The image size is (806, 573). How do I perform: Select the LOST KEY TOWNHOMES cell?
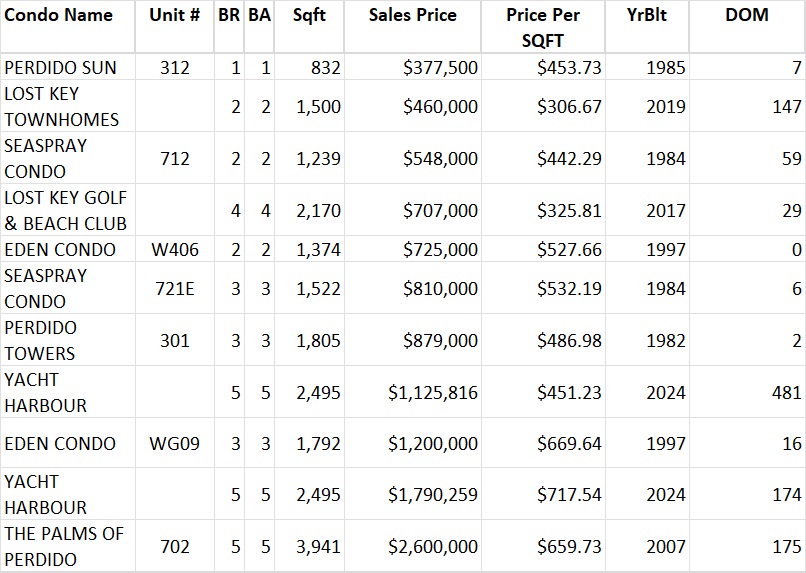point(62,106)
